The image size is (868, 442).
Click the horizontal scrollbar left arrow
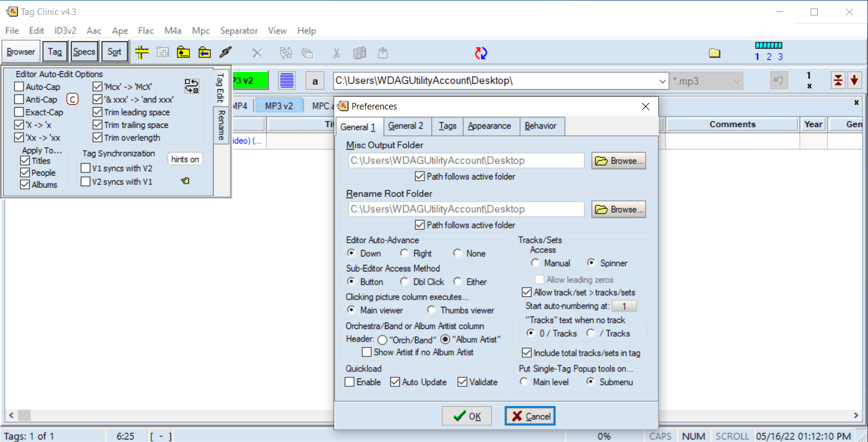[10, 415]
